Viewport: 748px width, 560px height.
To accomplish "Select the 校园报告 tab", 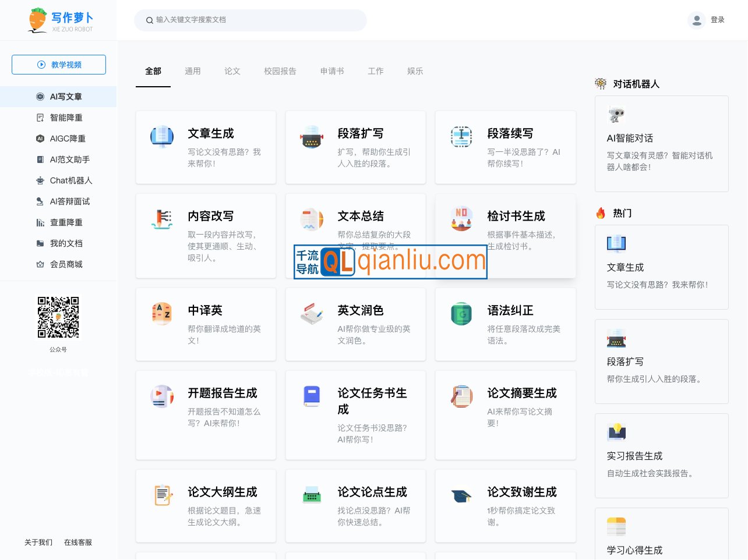I will pyautogui.click(x=280, y=71).
